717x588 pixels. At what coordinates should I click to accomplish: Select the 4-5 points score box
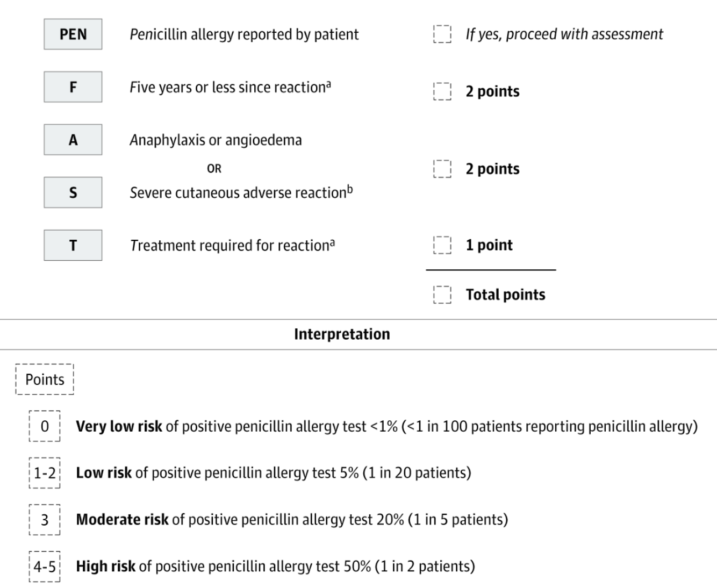(45, 567)
